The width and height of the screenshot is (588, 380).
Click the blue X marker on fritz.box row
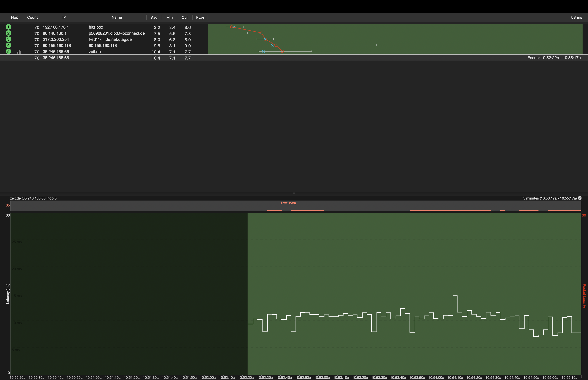234,27
